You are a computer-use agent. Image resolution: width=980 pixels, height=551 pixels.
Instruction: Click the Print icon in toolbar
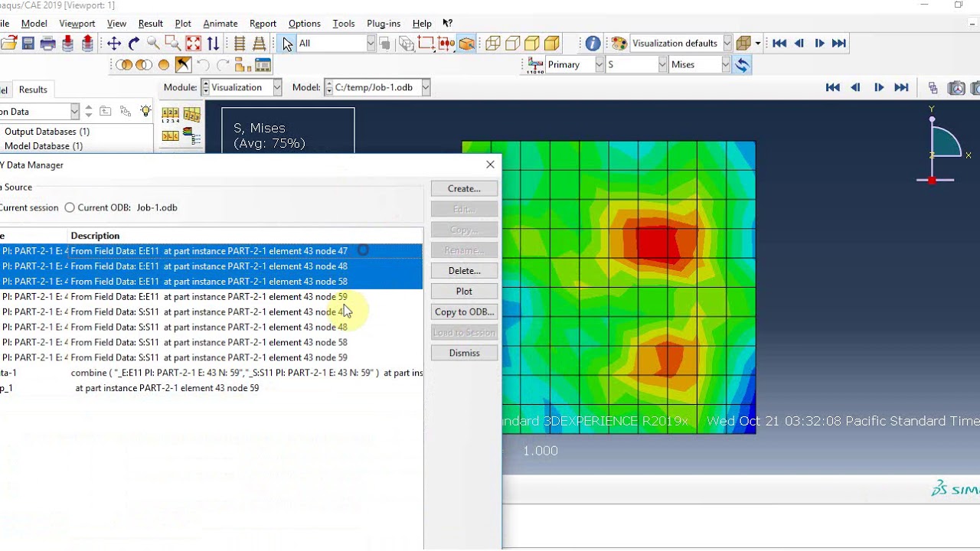(47, 44)
